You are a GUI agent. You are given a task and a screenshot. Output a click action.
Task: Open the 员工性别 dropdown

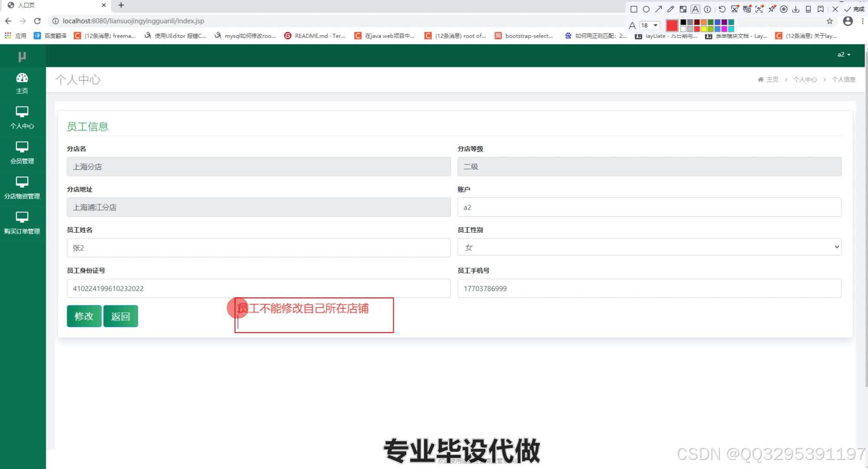pyautogui.click(x=649, y=247)
